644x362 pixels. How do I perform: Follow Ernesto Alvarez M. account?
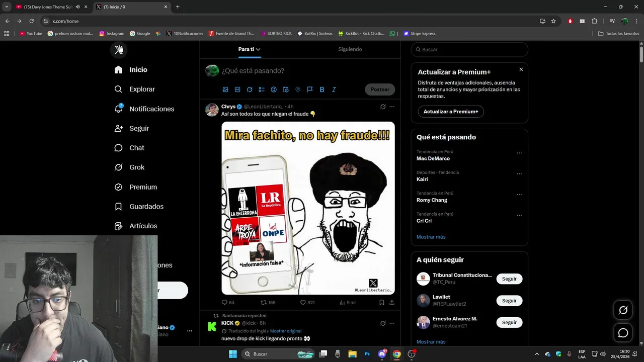point(509,322)
